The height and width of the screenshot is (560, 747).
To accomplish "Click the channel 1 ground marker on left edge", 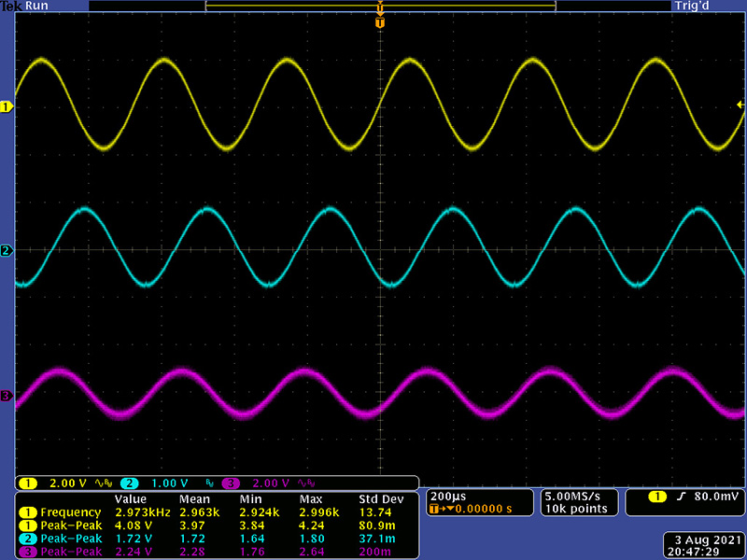I will pyautogui.click(x=6, y=107).
